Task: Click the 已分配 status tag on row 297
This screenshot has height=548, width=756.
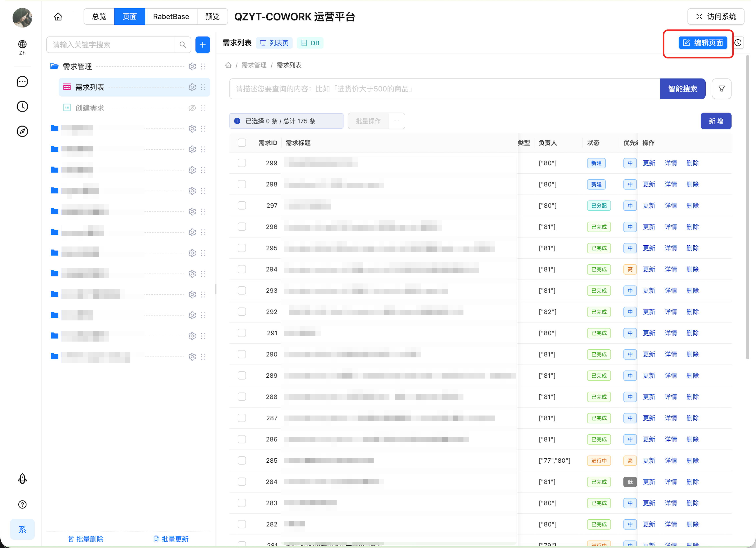Action: pos(599,206)
